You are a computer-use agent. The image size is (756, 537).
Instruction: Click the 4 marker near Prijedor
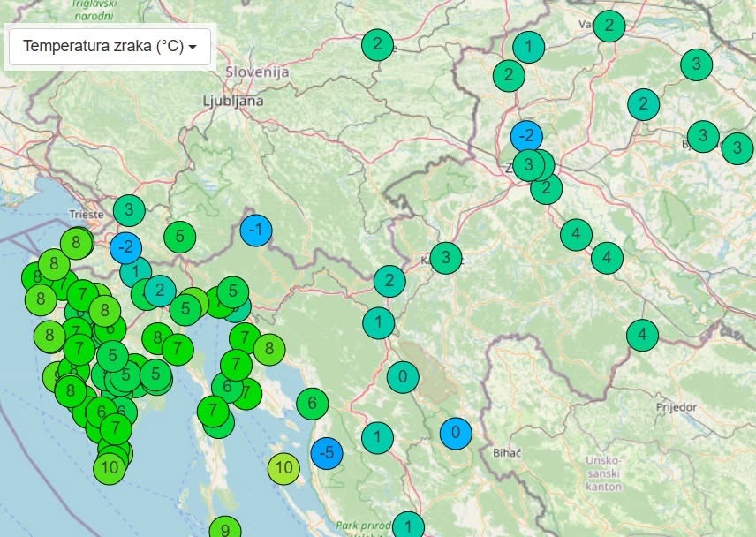click(641, 337)
